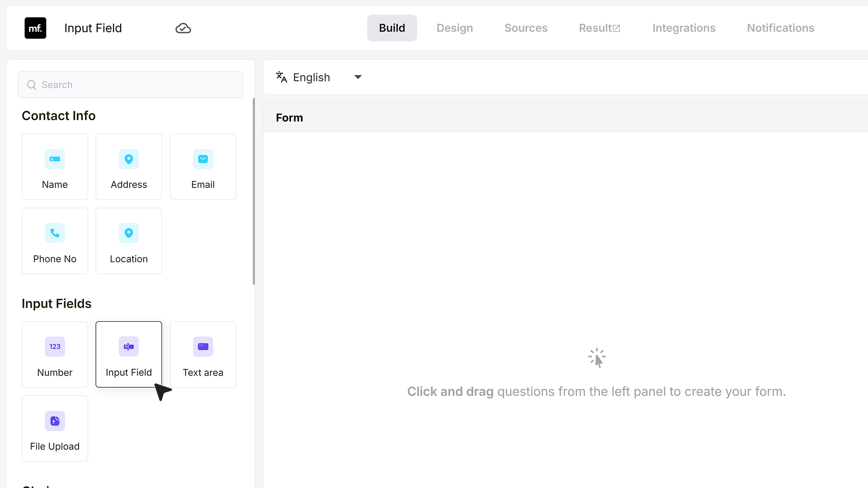
Task: Select the Email field card
Action: click(x=203, y=166)
